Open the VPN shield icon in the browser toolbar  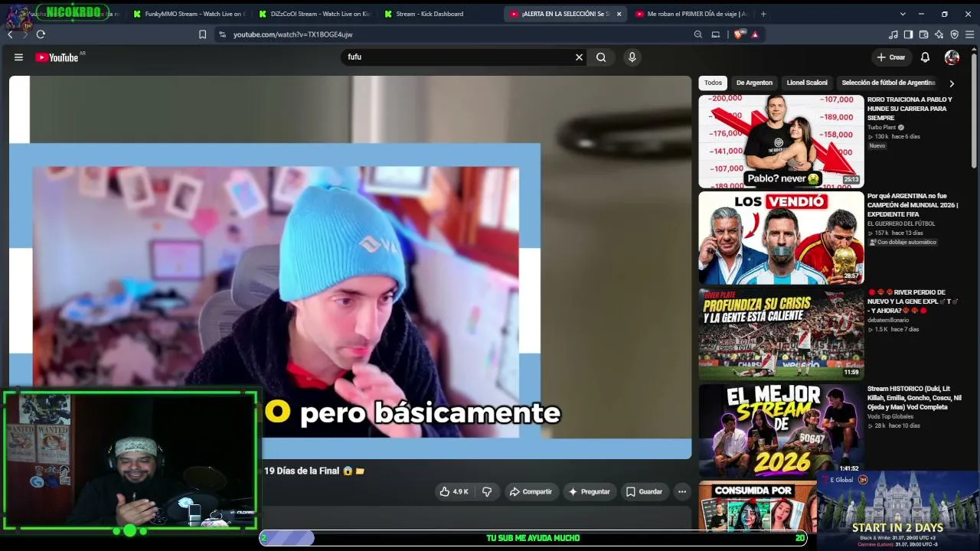[x=954, y=34]
